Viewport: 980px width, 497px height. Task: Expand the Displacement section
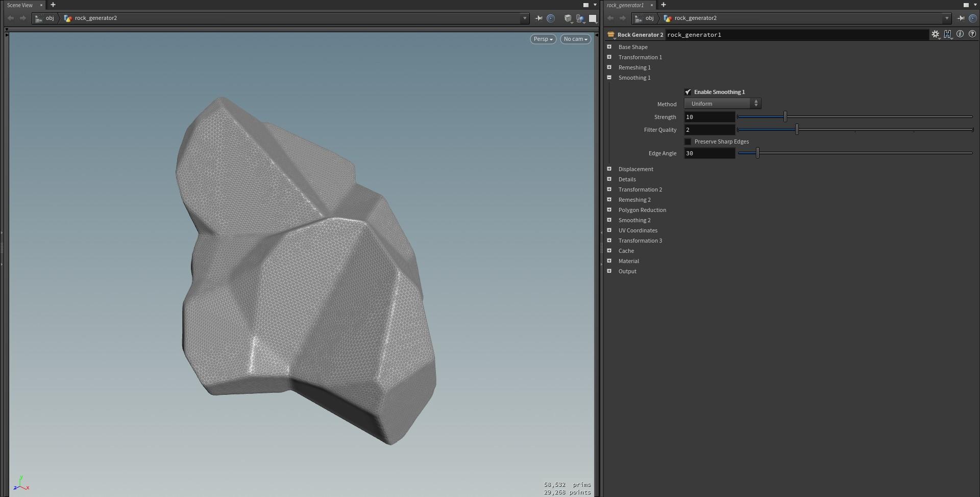[609, 169]
